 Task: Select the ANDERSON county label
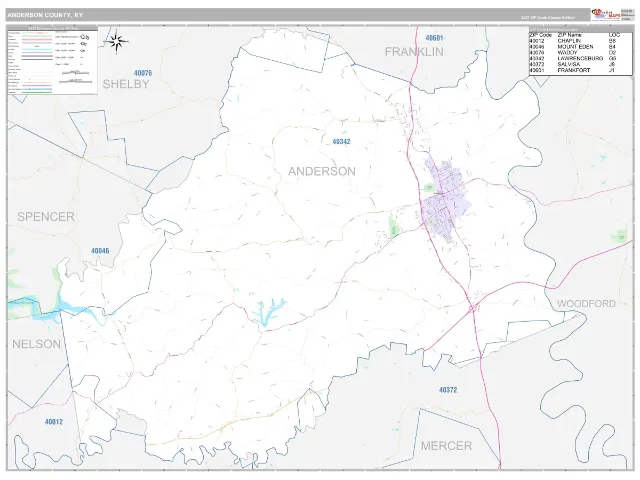pos(322,171)
